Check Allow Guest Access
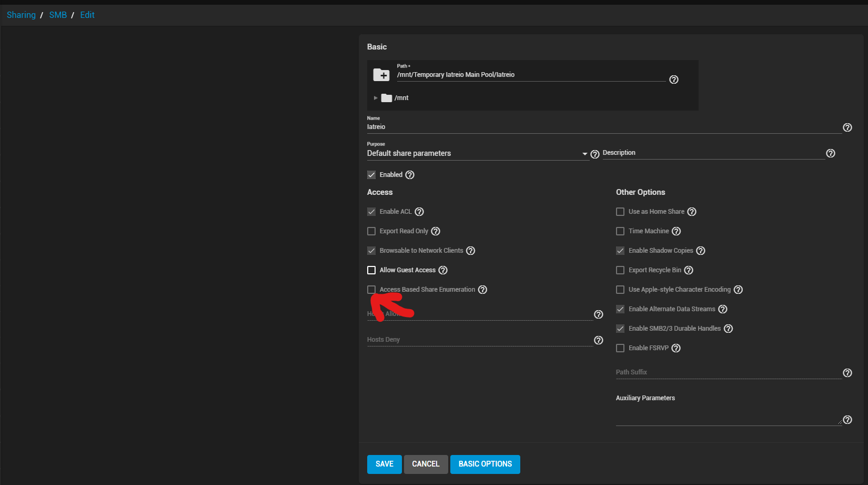This screenshot has width=868, height=485. click(x=371, y=270)
